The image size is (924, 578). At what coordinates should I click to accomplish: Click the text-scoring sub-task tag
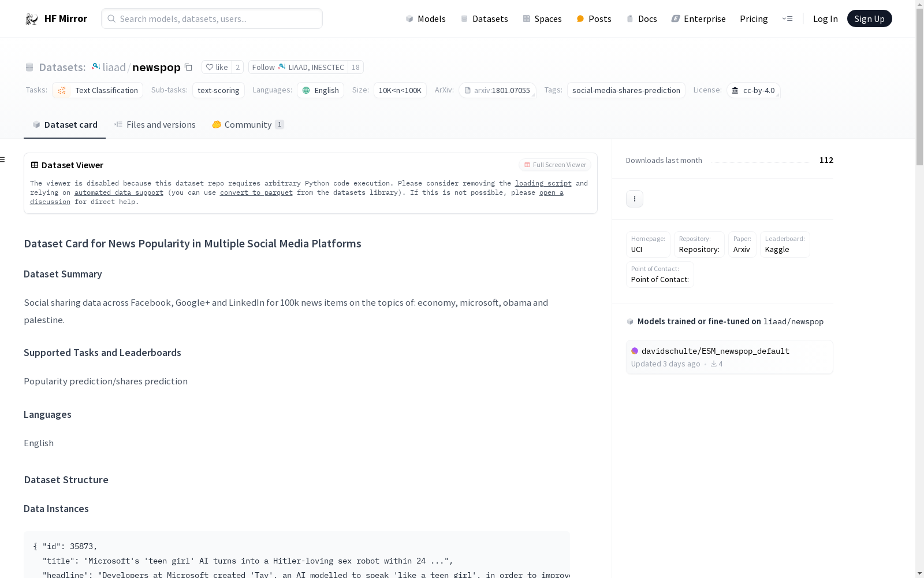(218, 90)
